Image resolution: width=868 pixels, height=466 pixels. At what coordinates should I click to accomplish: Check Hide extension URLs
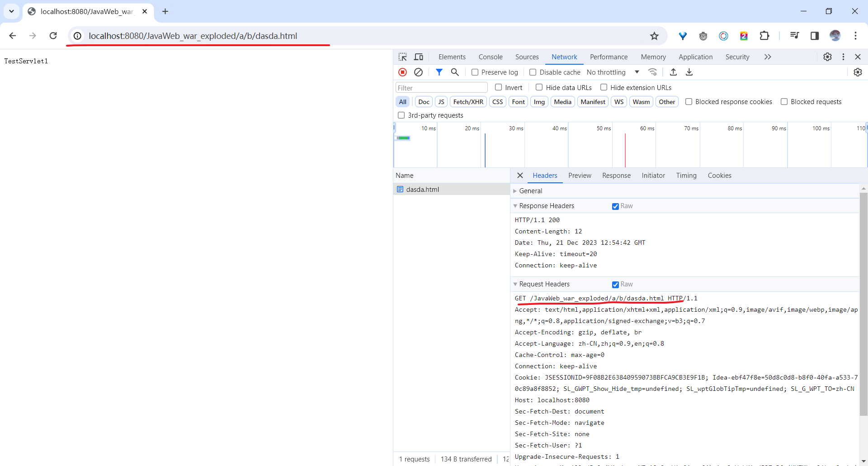pos(604,87)
